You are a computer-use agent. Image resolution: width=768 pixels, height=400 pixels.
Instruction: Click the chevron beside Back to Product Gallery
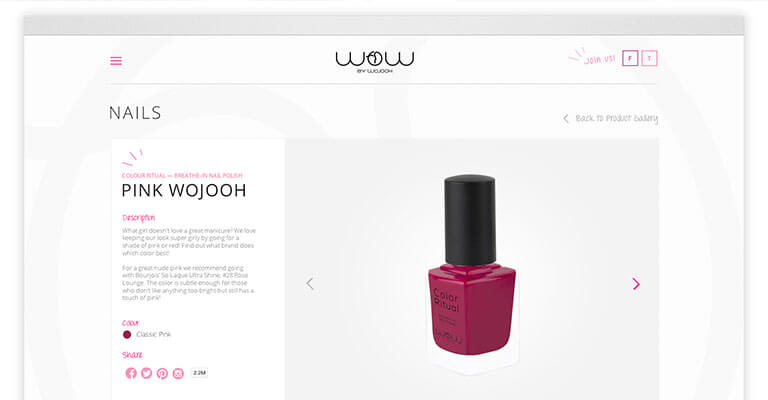(566, 118)
